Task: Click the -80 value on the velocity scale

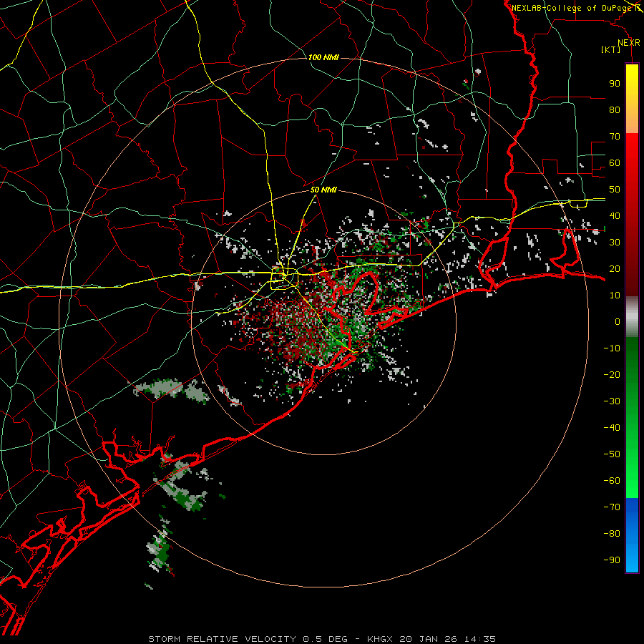Action: [x=612, y=534]
